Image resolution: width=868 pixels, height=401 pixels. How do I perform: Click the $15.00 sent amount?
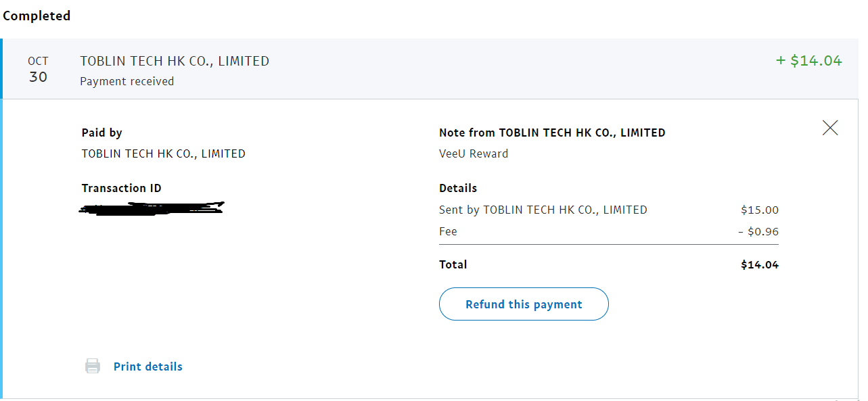click(760, 210)
